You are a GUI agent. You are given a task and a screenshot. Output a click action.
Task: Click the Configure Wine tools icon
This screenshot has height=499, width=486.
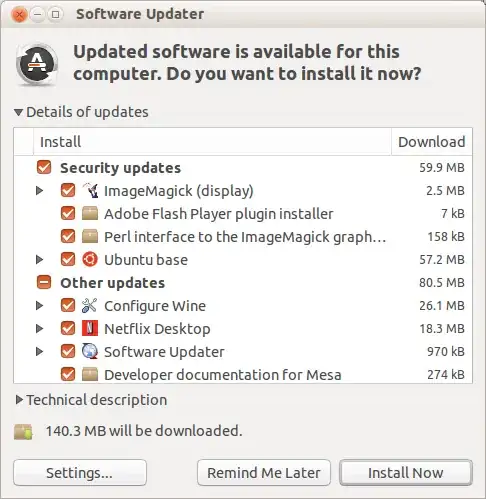(x=89, y=305)
